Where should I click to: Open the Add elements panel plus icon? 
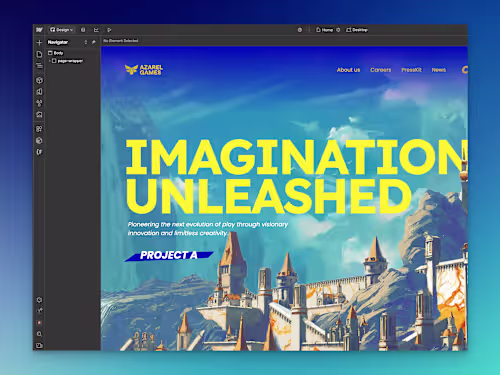click(x=39, y=43)
